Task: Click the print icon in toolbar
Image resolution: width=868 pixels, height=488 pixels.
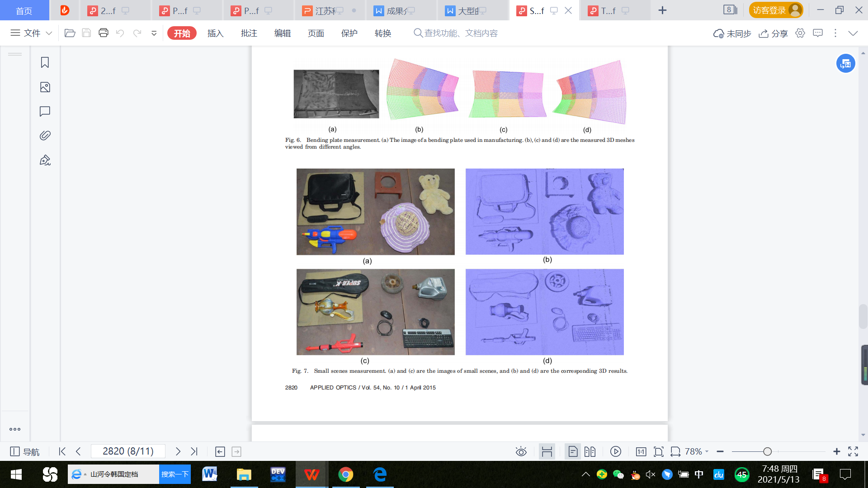Action: (104, 33)
